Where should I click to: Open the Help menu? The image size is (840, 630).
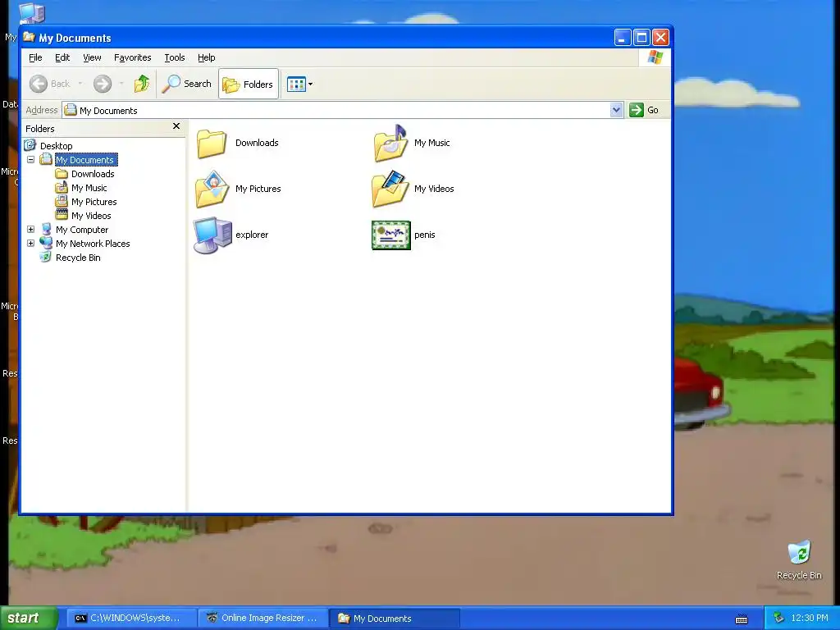(206, 57)
